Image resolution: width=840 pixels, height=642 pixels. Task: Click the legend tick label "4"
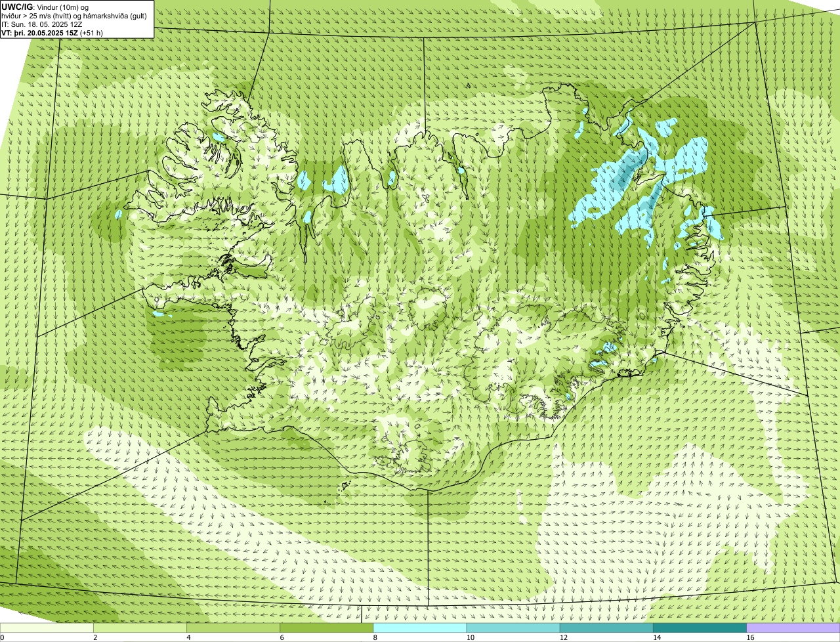point(189,637)
